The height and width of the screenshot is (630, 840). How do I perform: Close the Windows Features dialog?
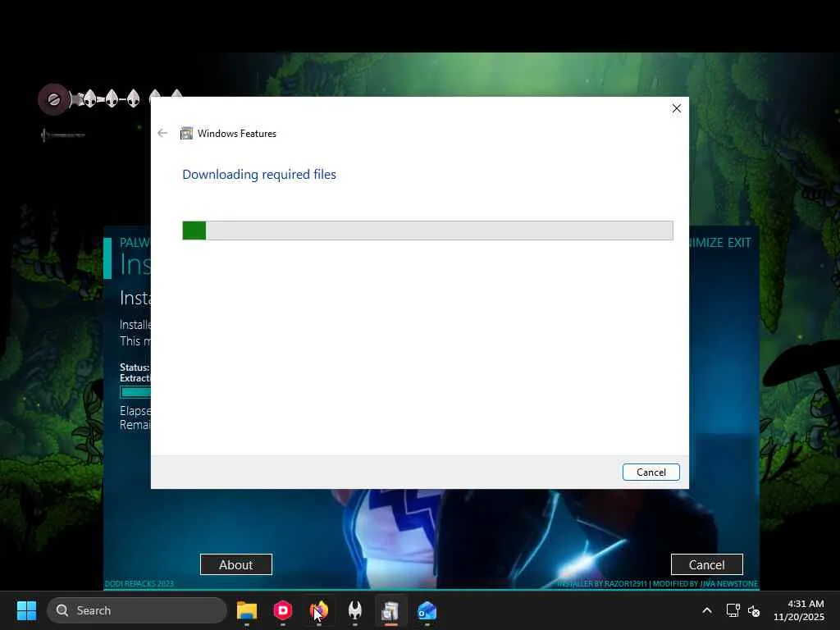point(677,108)
